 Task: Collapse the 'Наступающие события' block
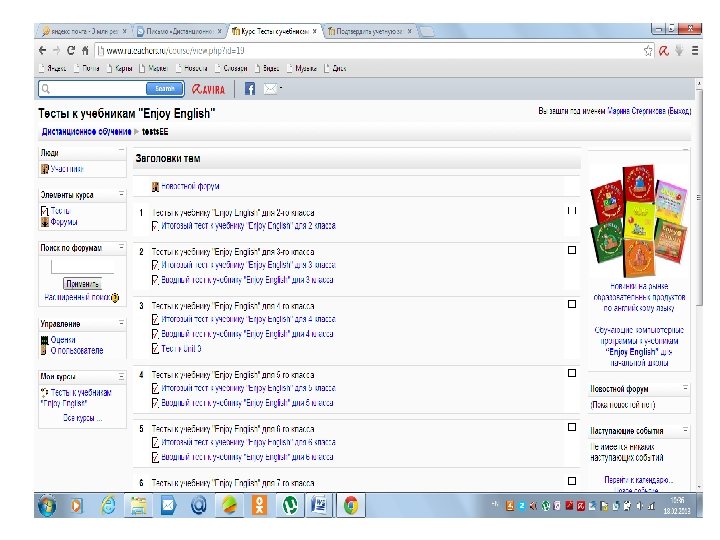[685, 430]
